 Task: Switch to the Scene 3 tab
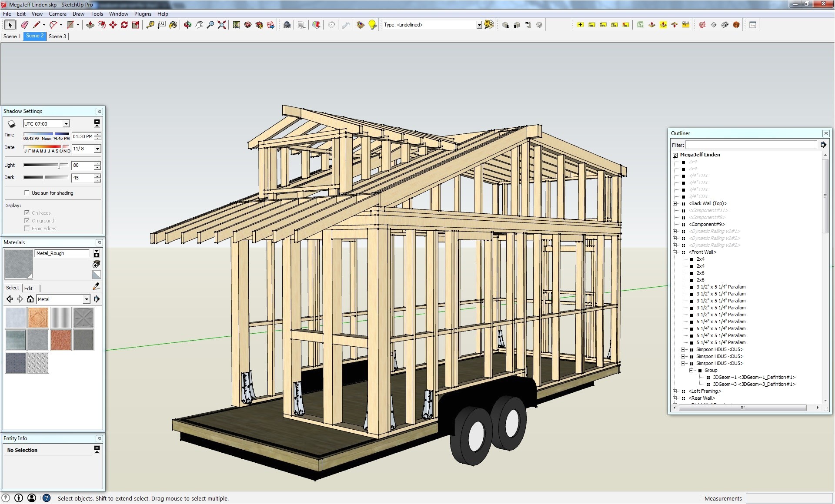[57, 36]
